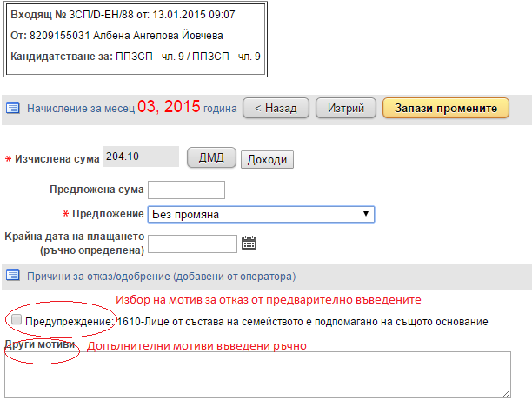Click the 'Начисление за месец' heading text
This screenshot has width=532, height=407.
point(81,109)
